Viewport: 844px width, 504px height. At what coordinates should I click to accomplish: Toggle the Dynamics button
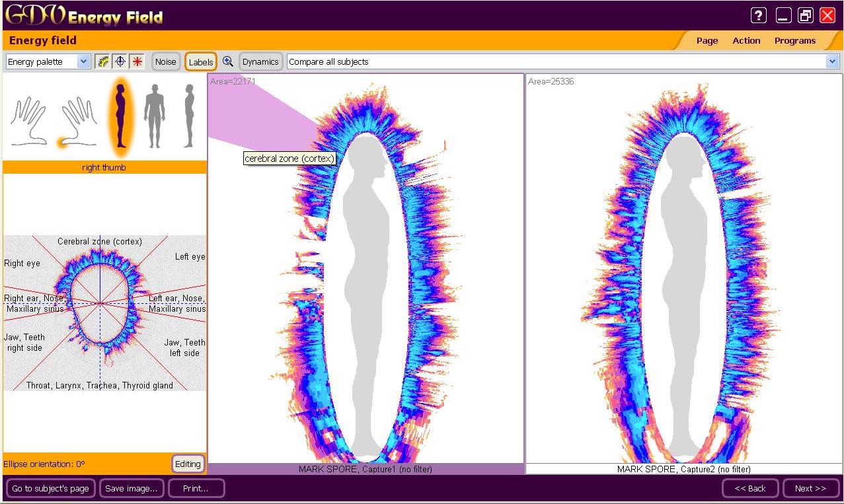(x=260, y=61)
